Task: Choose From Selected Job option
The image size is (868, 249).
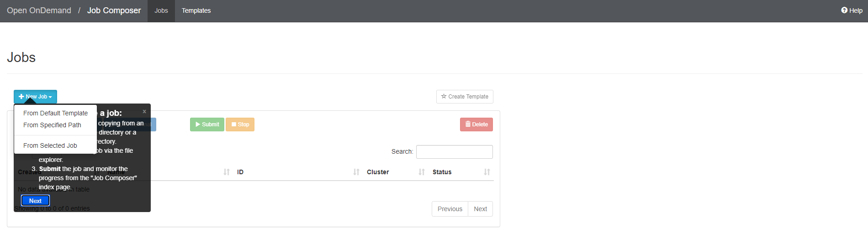Action: [50, 145]
